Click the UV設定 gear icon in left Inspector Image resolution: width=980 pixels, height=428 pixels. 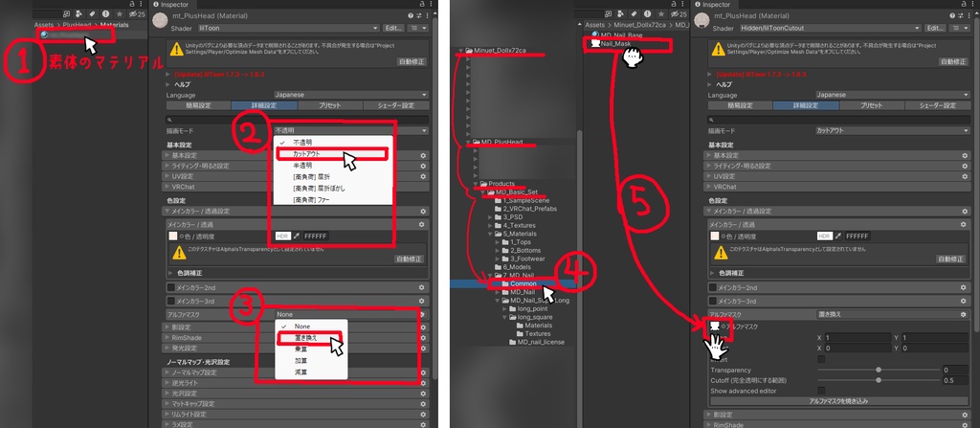pyautogui.click(x=423, y=176)
